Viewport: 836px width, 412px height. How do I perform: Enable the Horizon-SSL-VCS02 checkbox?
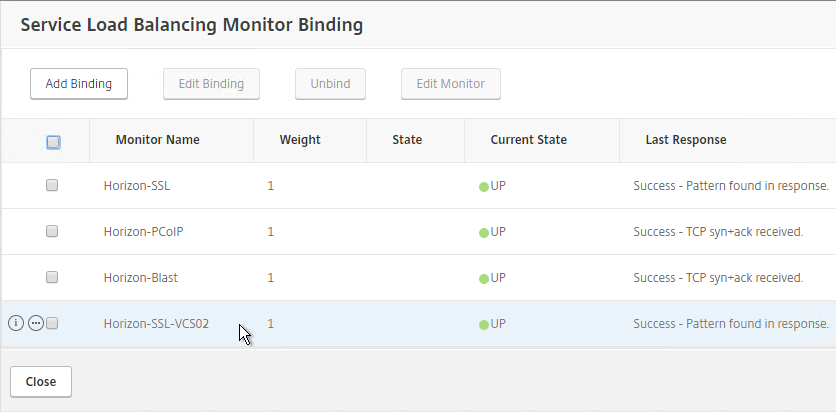(x=52, y=323)
